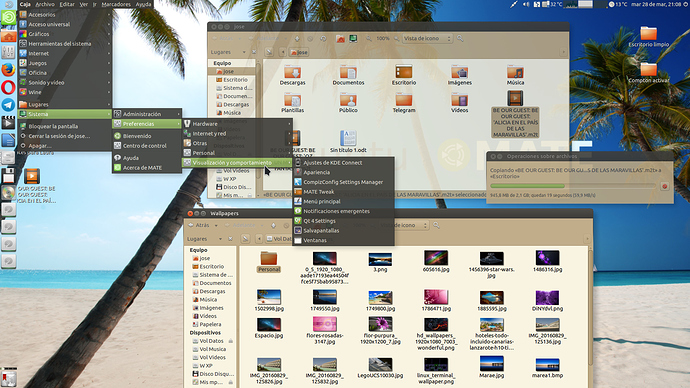The image size is (690, 388).
Task: Open the view mode dropdown in Wallpapers toolbar
Action: click(x=403, y=225)
